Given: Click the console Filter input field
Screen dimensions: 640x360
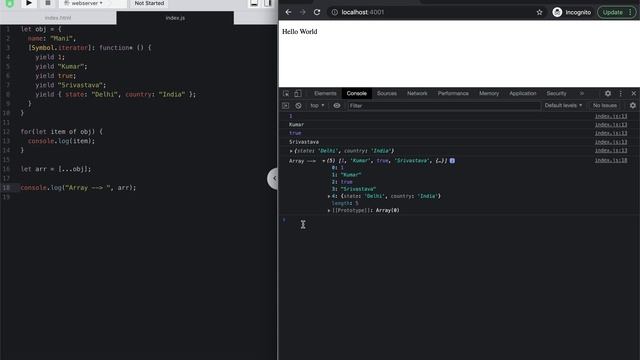Looking at the screenshot, I should click(444, 106).
